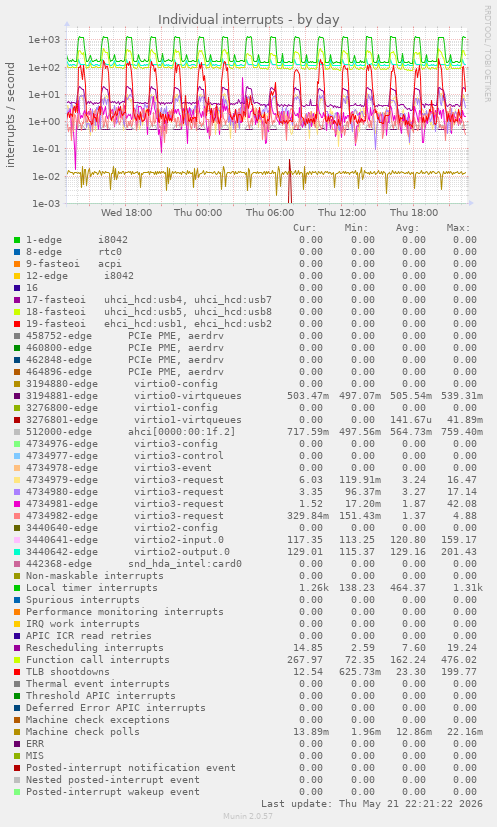Click the Max: column header
The image size is (497, 827).
click(458, 228)
